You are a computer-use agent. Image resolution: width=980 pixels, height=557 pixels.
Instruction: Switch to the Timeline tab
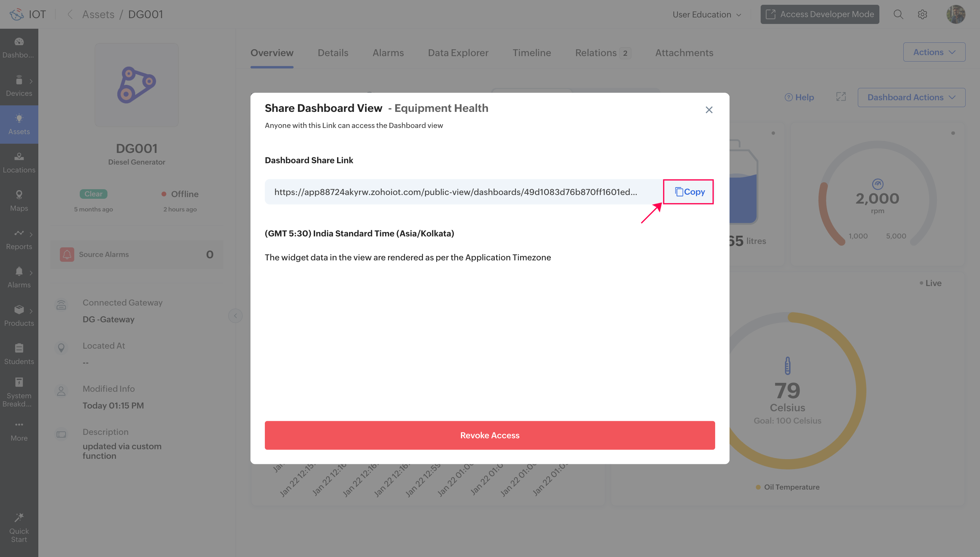point(531,53)
